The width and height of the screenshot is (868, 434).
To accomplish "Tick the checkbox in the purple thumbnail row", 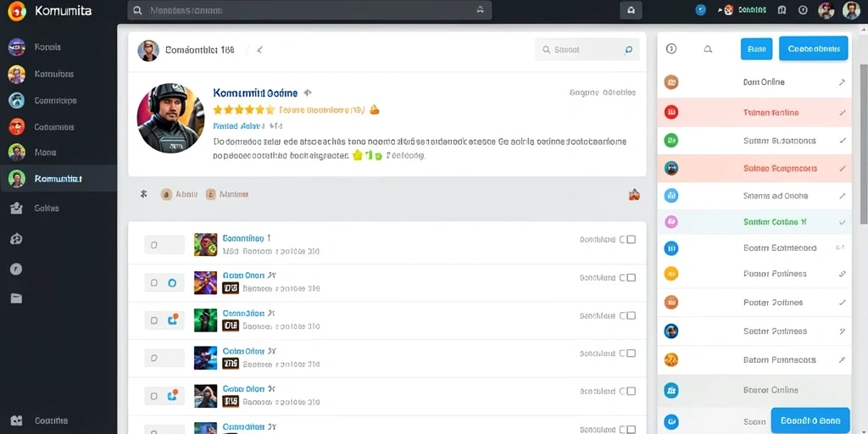I will tap(631, 278).
